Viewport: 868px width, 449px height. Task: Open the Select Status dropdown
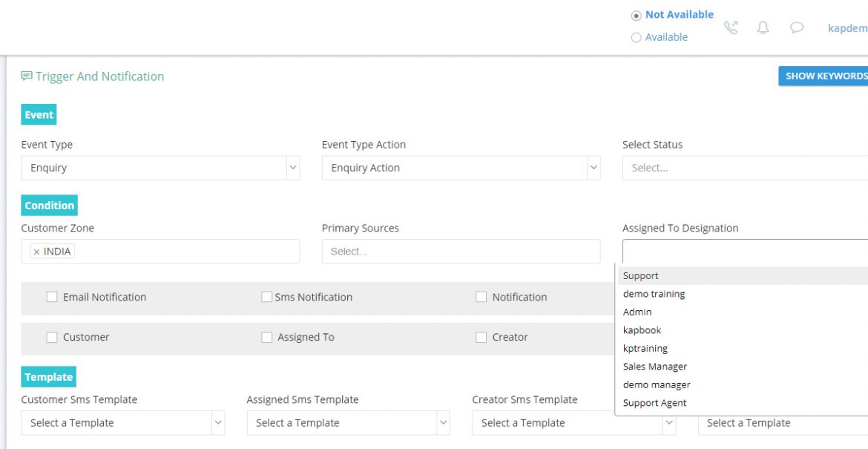(x=745, y=168)
